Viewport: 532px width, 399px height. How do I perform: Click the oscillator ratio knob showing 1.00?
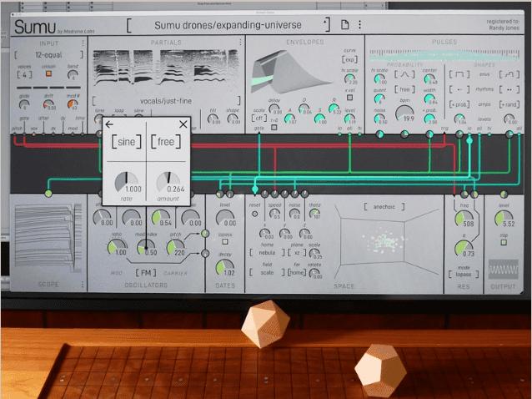(117, 248)
